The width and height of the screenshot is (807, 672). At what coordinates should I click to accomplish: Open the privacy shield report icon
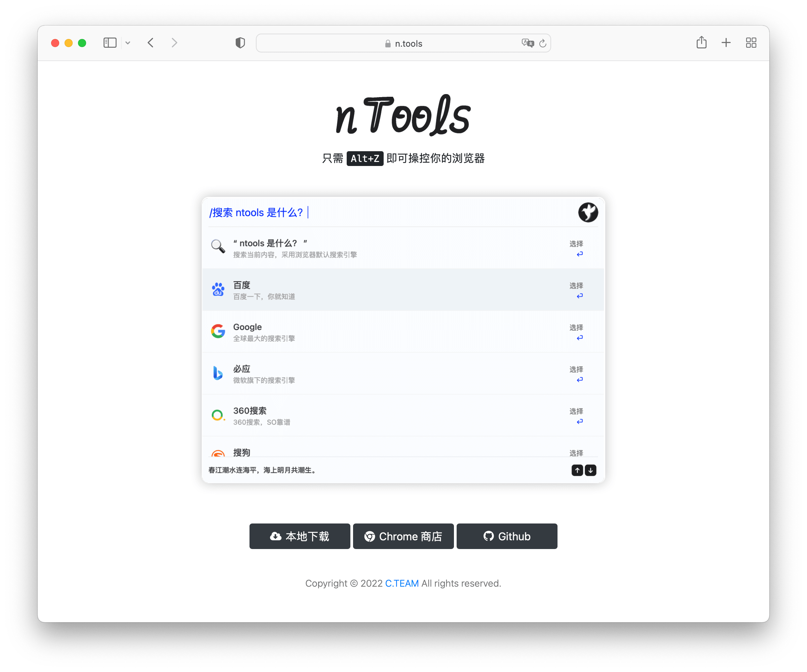(x=240, y=43)
